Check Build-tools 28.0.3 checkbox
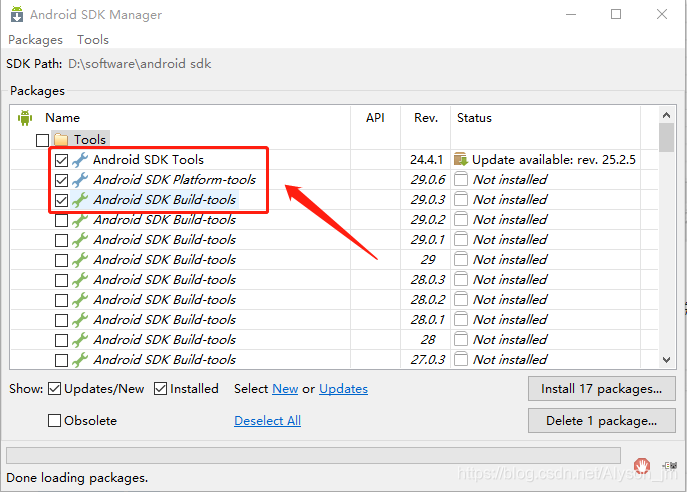This screenshot has width=687, height=492. pyautogui.click(x=61, y=280)
